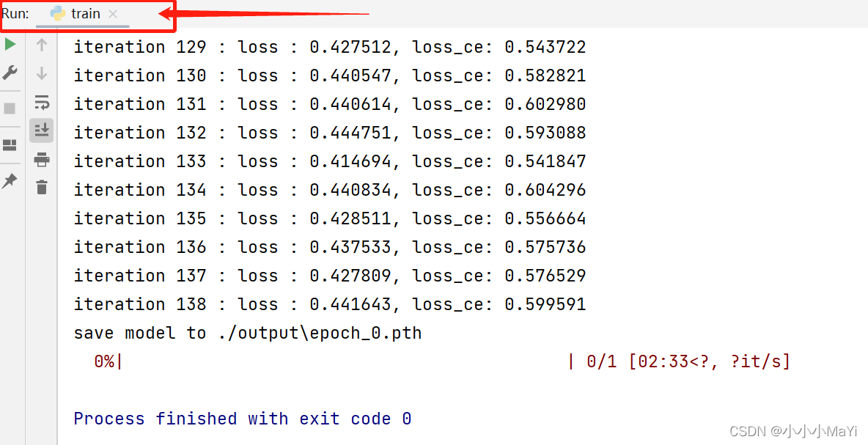The image size is (868, 445).
Task: Click the Run: tool window label
Action: (15, 14)
